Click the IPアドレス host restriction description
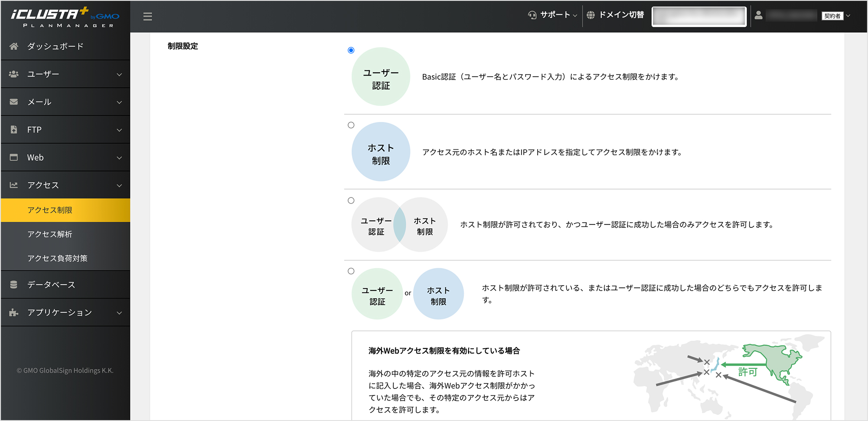The height and width of the screenshot is (421, 868). pyautogui.click(x=552, y=152)
